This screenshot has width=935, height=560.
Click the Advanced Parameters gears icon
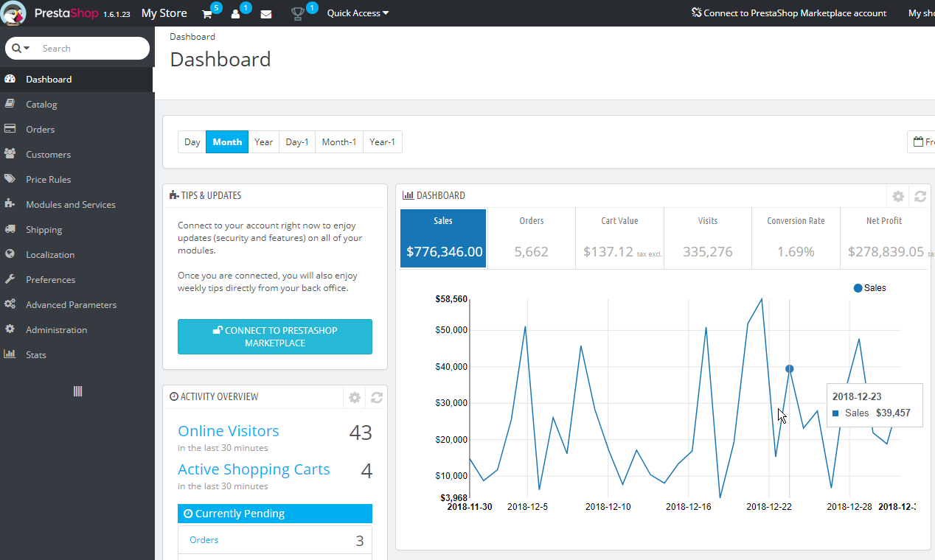click(10, 304)
